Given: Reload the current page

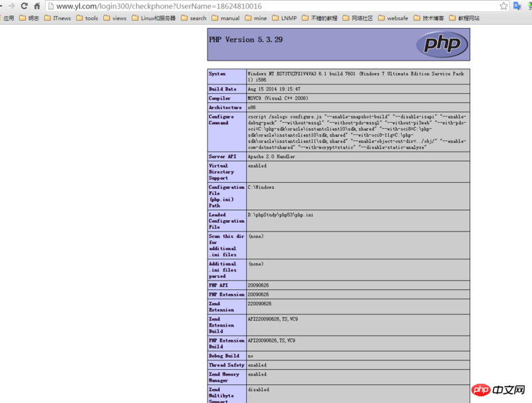Looking at the screenshot, I should pos(24,6).
